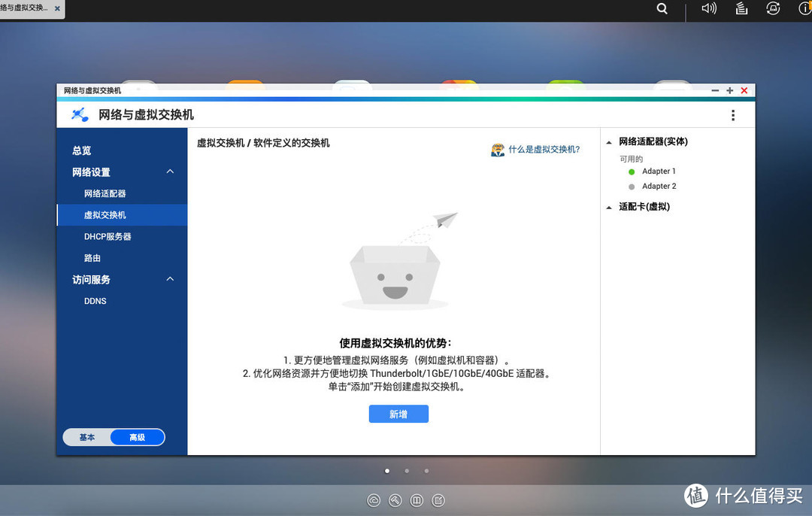Click the search magnifier icon in top bar

[x=662, y=8]
